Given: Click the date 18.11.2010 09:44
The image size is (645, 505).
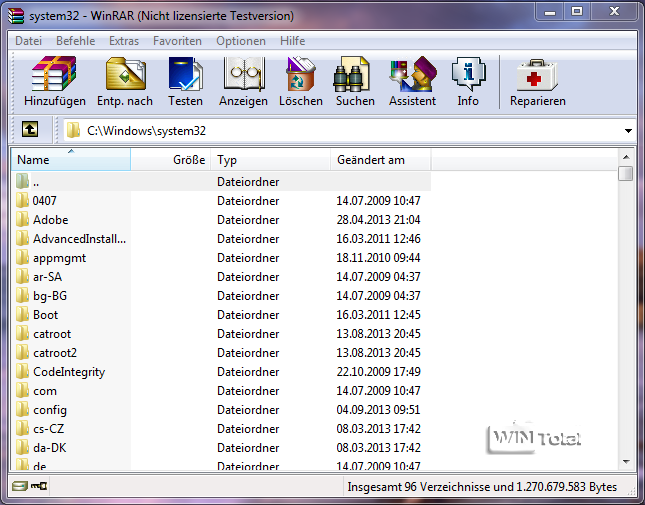Looking at the screenshot, I should tap(378, 258).
